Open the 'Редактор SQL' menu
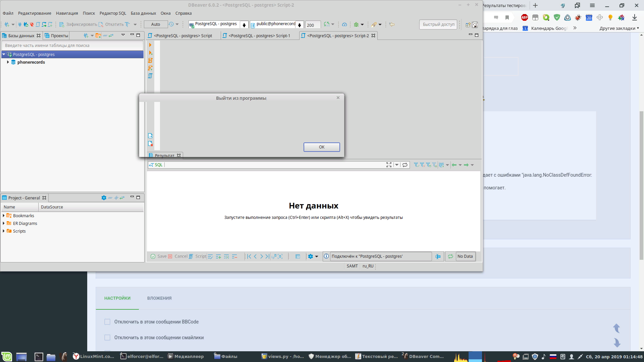Image resolution: width=644 pixels, height=362 pixels. click(x=113, y=13)
